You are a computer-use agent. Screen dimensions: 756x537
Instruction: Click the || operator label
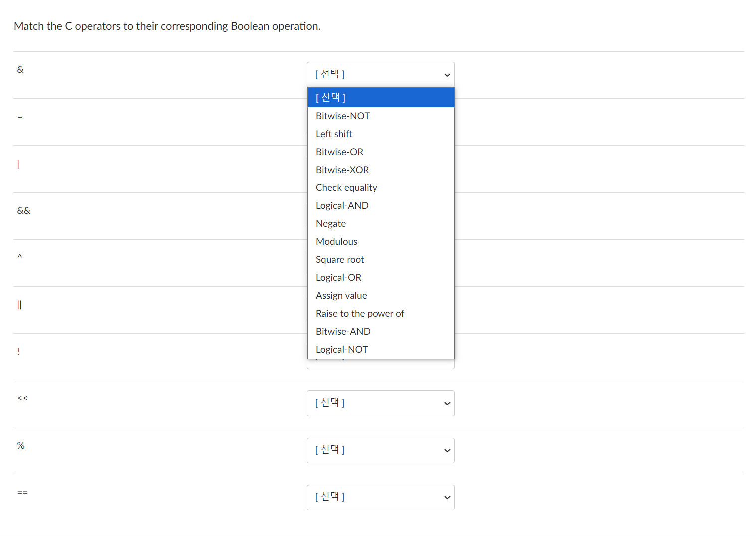[19, 305]
